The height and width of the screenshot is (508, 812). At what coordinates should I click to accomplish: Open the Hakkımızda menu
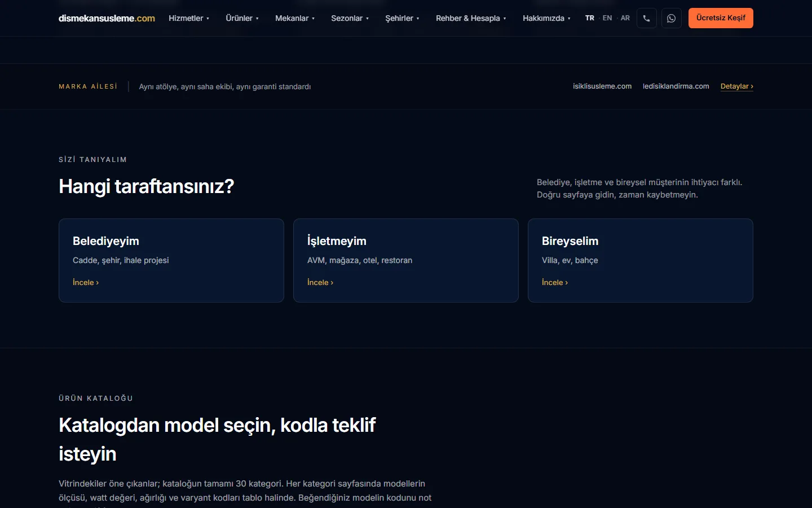(x=546, y=18)
